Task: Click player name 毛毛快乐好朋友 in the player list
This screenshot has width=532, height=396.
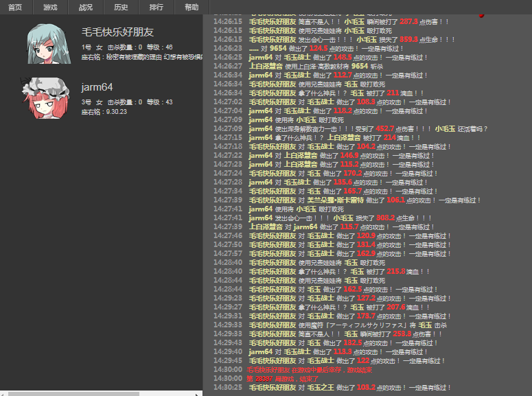Action: 117,32
